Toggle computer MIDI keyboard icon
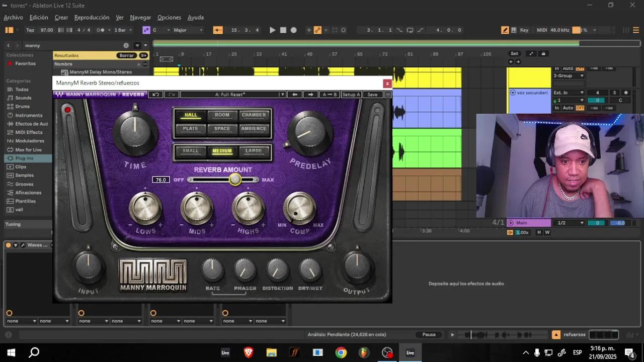Viewport: 644px width, 362px height. click(x=514, y=30)
